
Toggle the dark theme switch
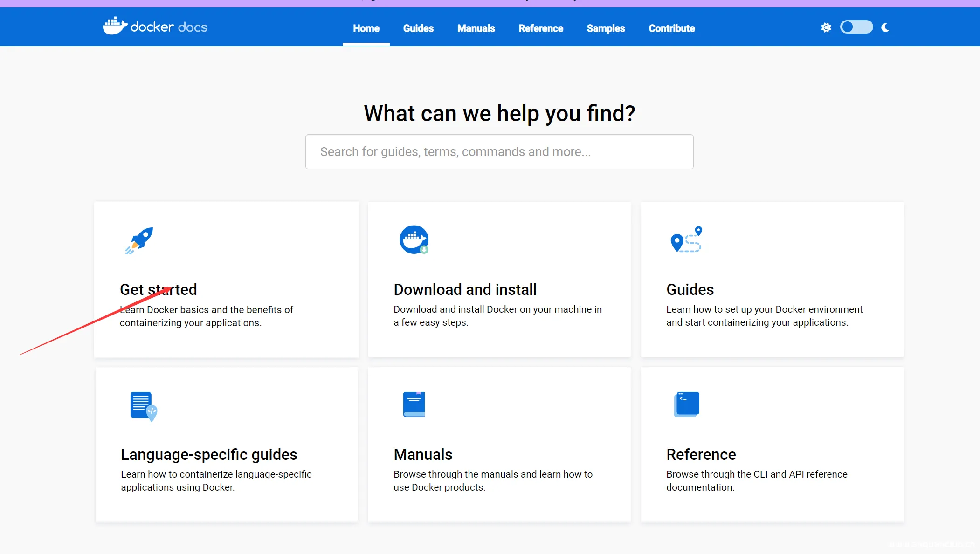tap(856, 27)
